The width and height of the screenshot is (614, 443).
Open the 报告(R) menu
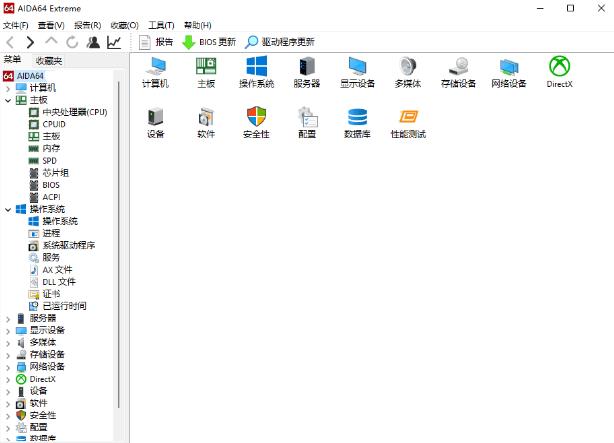[87, 25]
